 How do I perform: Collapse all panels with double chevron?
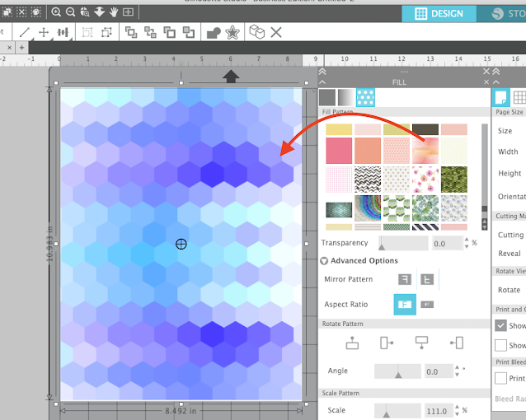pos(322,72)
